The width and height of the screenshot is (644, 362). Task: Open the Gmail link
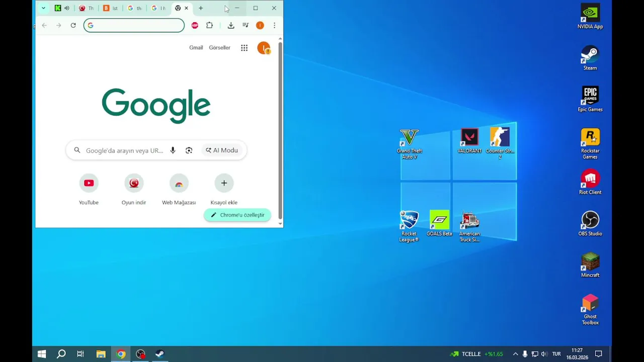tap(196, 48)
